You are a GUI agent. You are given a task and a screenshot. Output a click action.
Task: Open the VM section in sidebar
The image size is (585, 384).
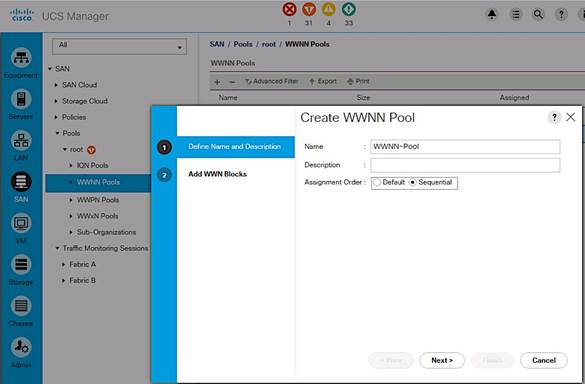tap(21, 228)
